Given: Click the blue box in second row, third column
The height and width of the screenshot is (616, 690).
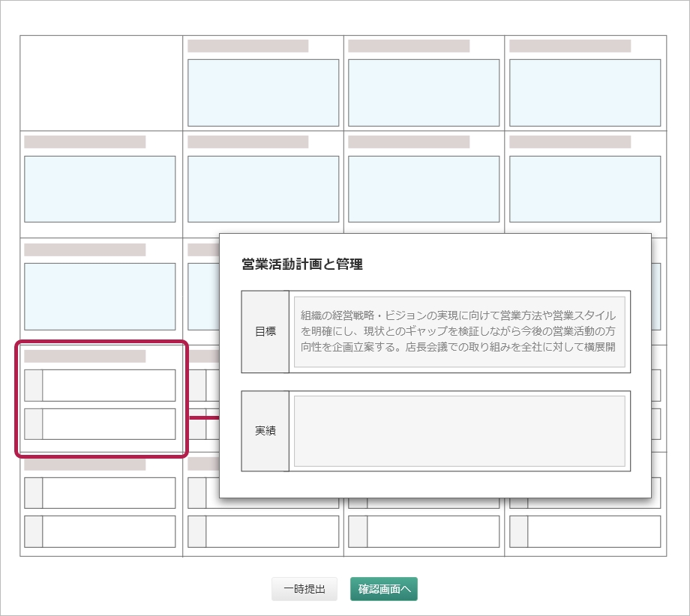Looking at the screenshot, I should [x=424, y=189].
